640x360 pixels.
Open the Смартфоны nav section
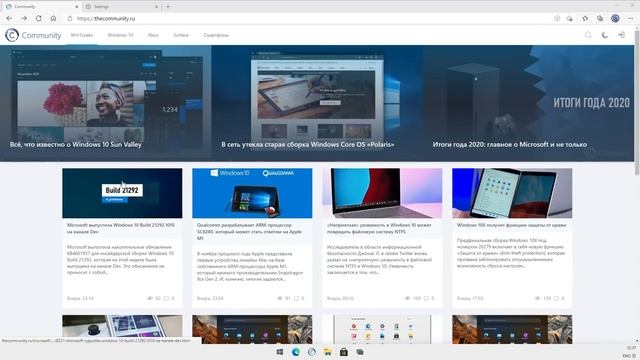pyautogui.click(x=216, y=35)
